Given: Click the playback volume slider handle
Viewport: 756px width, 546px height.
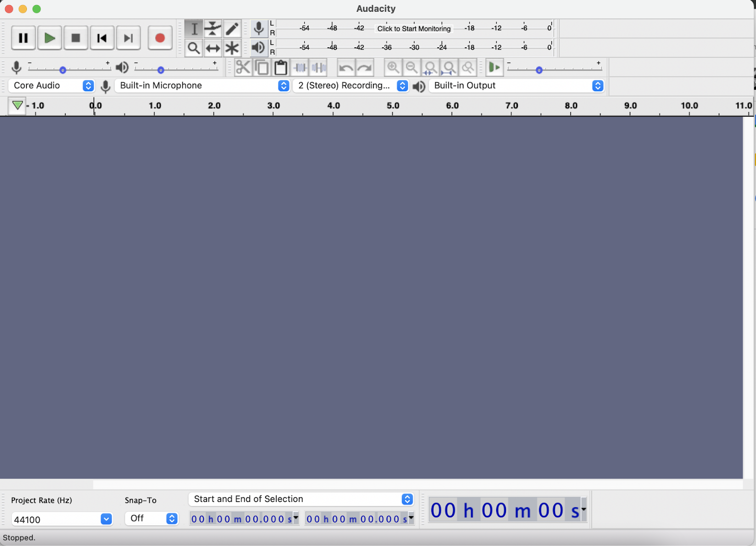Looking at the screenshot, I should [x=161, y=70].
